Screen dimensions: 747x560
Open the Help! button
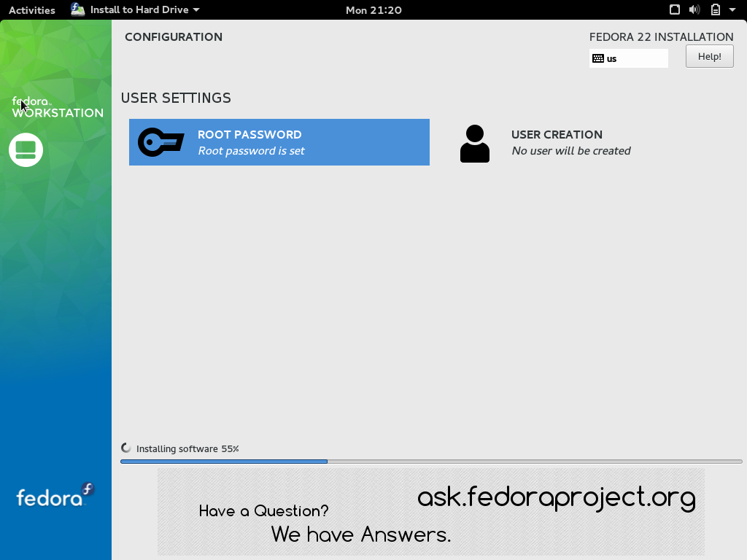[709, 57]
